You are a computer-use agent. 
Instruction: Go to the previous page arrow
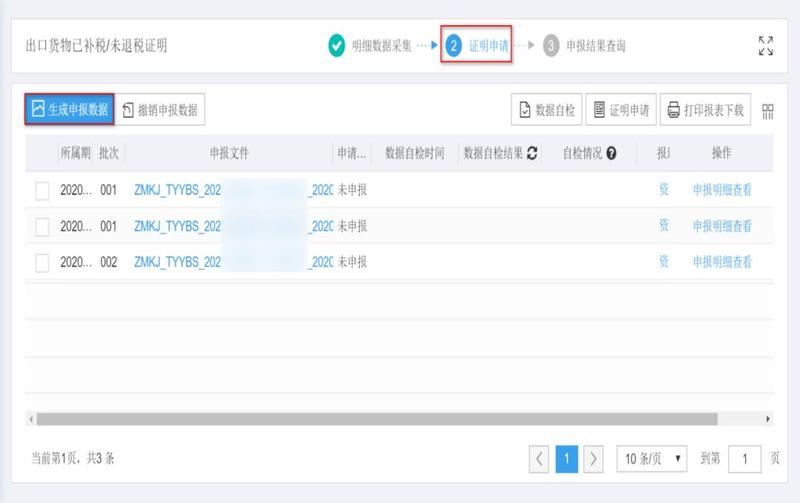[540, 458]
